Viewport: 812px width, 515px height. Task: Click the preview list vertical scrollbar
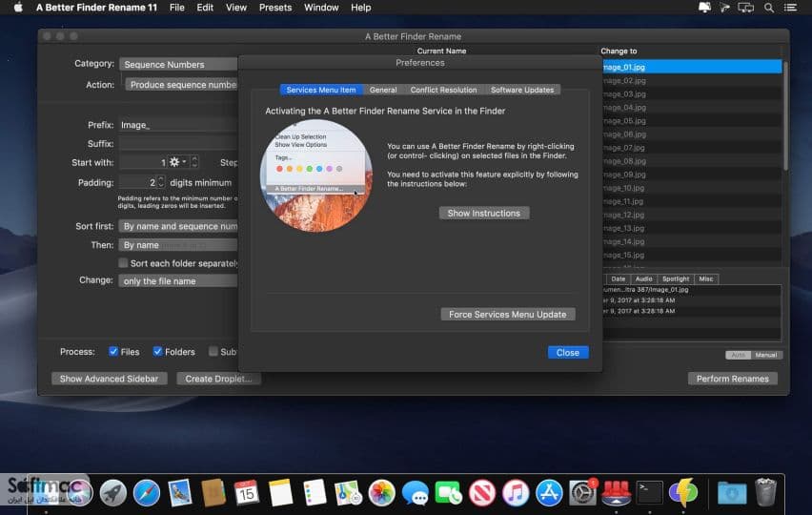785,116
